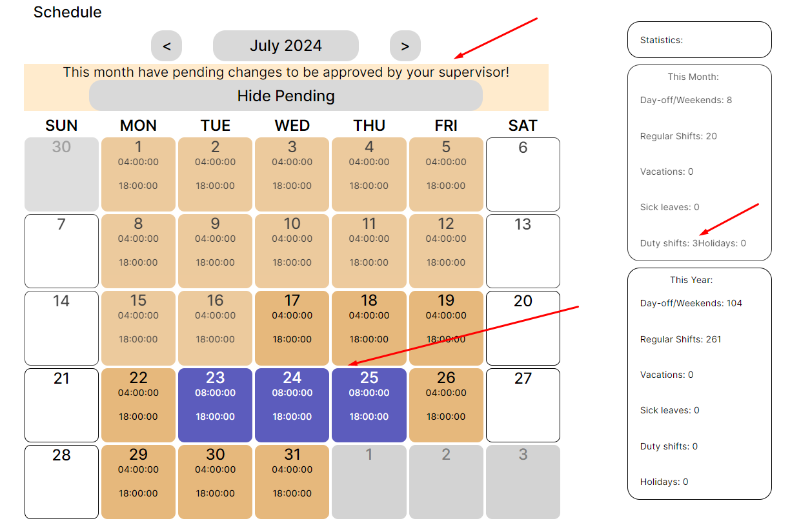Image resolution: width=790 pixels, height=532 pixels.
Task: Click the July 2024 month label
Action: (286, 46)
